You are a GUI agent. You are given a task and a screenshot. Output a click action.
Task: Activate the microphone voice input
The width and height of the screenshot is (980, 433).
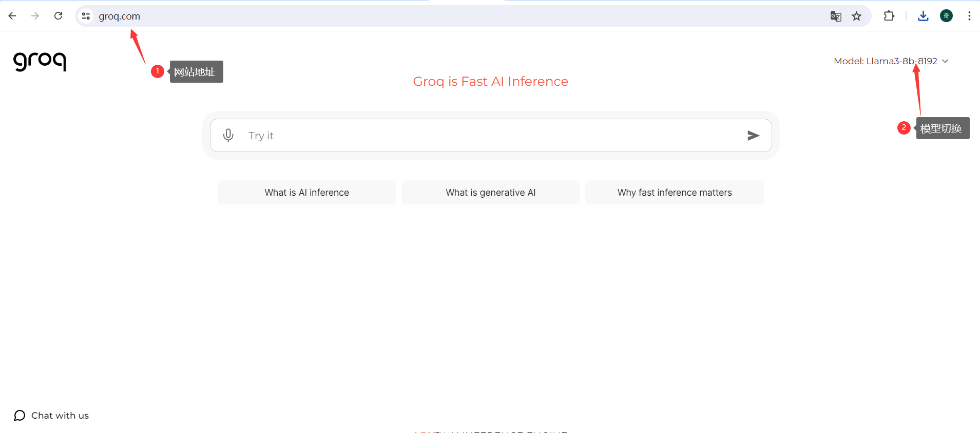click(x=228, y=135)
